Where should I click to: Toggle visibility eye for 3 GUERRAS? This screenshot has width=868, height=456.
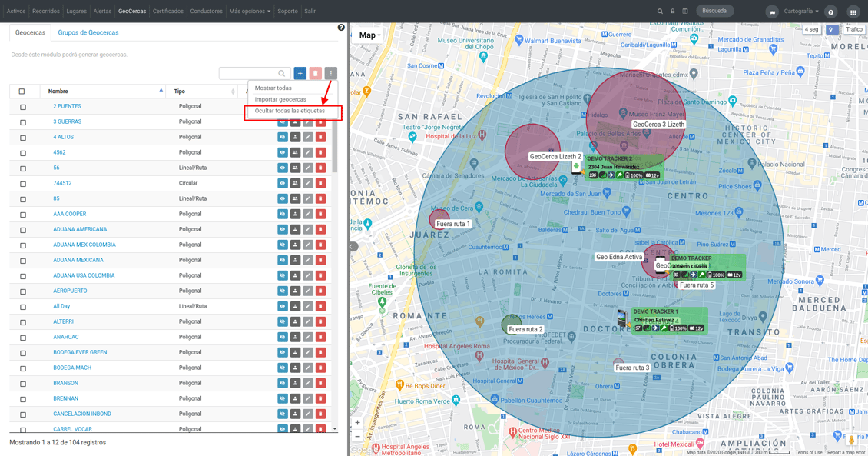[283, 121]
